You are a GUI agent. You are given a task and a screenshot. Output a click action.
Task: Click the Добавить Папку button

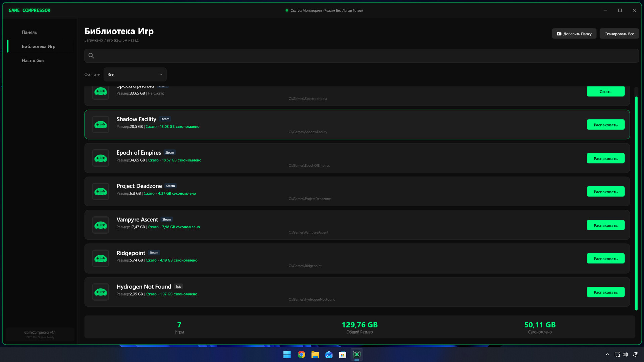pos(574,34)
